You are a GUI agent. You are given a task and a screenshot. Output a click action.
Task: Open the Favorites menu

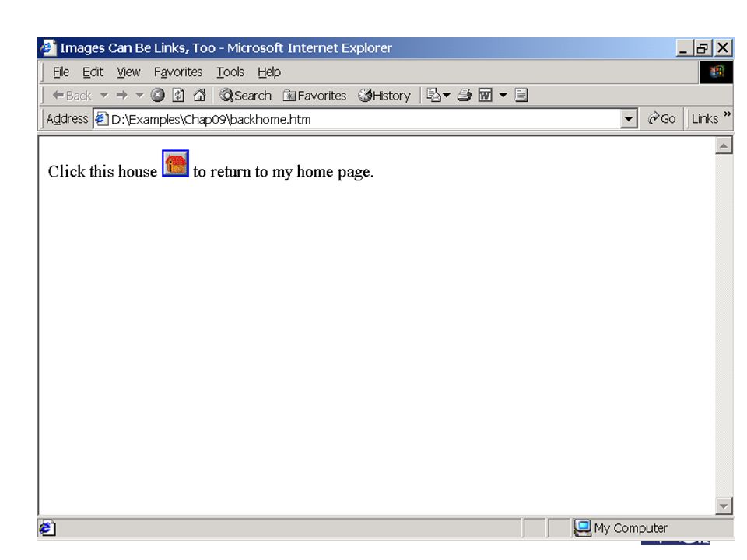point(178,72)
